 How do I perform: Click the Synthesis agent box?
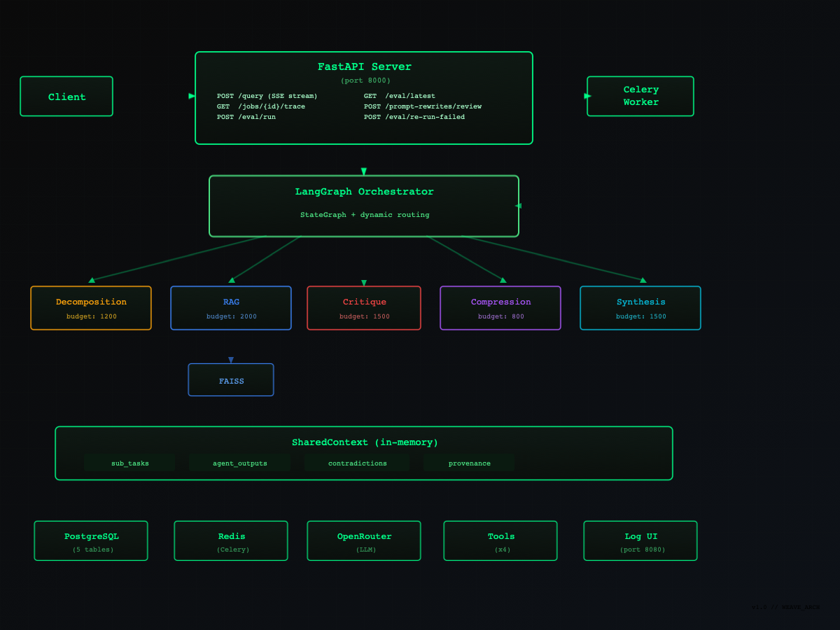click(x=640, y=308)
